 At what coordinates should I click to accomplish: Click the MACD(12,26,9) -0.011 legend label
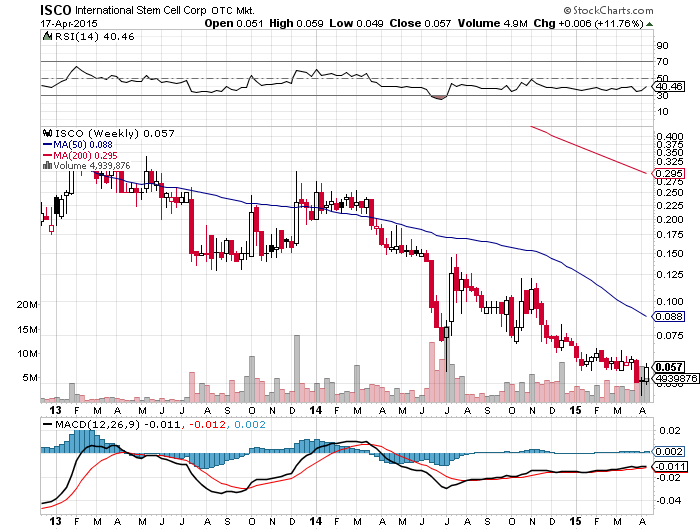118,424
